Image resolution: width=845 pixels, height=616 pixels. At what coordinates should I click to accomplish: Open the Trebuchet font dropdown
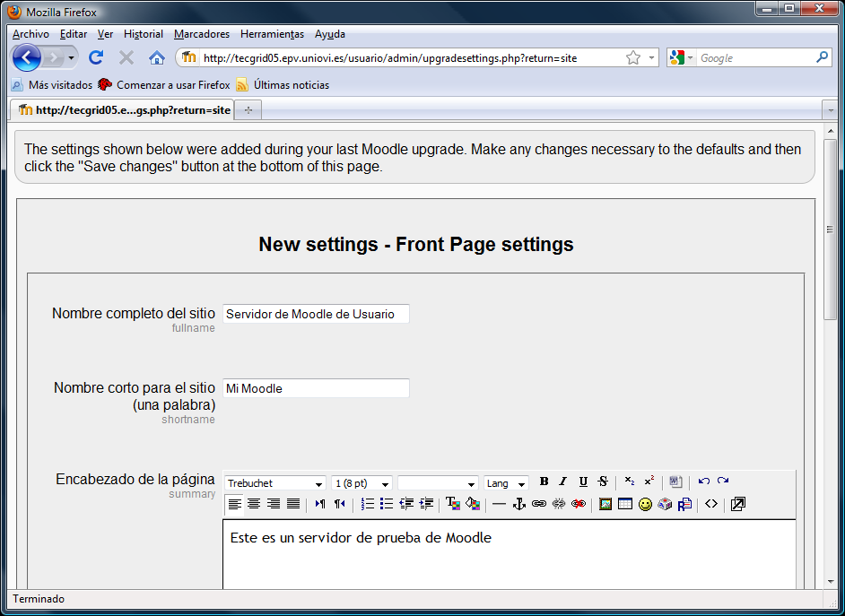(274, 483)
